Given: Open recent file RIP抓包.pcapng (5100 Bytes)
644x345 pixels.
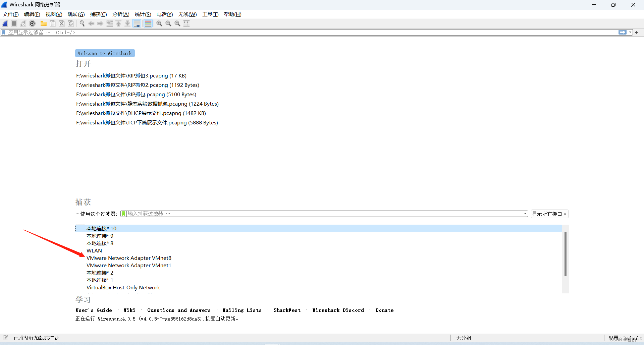Looking at the screenshot, I should [x=136, y=95].
